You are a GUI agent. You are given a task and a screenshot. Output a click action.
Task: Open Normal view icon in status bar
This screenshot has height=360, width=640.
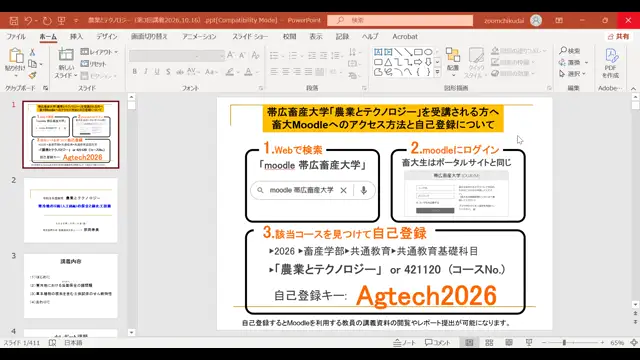(x=469, y=343)
